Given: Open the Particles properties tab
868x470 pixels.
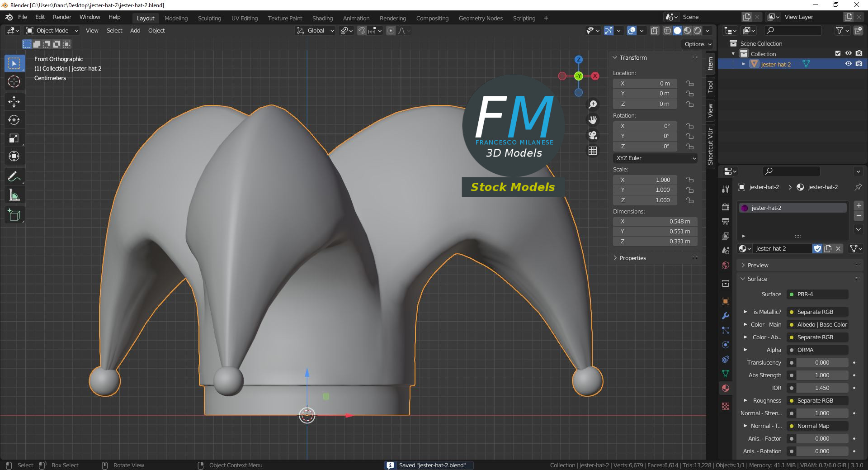Looking at the screenshot, I should click(x=726, y=330).
